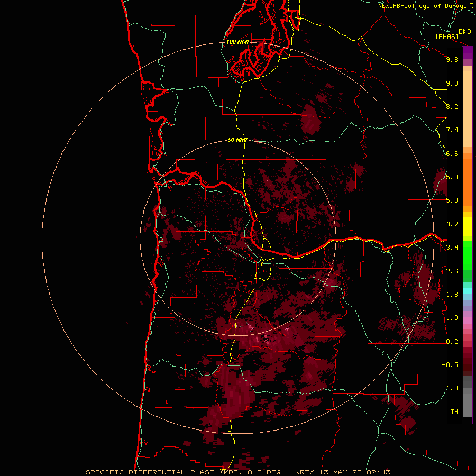Click the Specific Differential Phase caption text

click(238, 472)
